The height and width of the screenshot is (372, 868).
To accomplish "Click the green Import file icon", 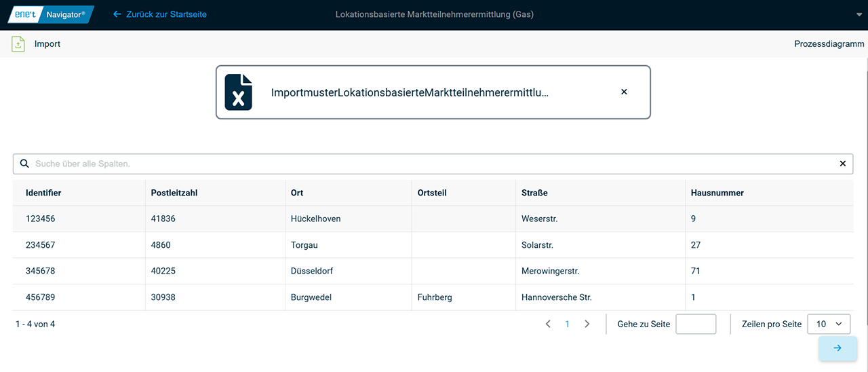I will tap(18, 44).
